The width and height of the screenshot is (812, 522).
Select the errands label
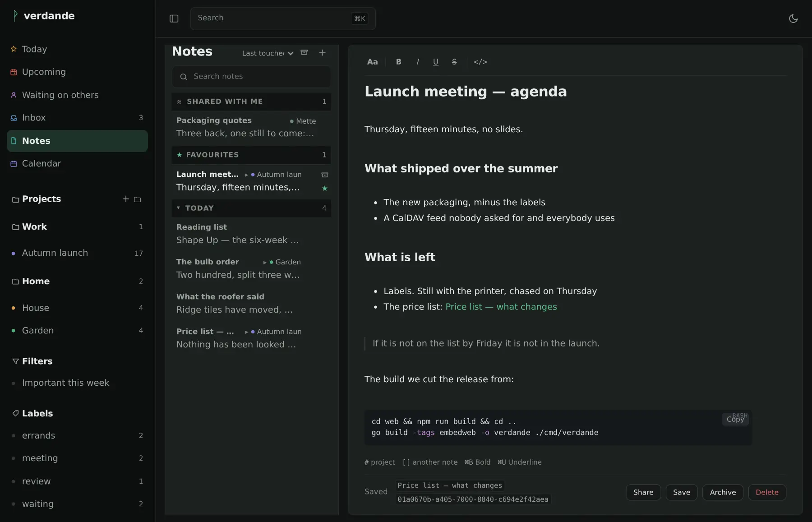[x=77, y=435]
